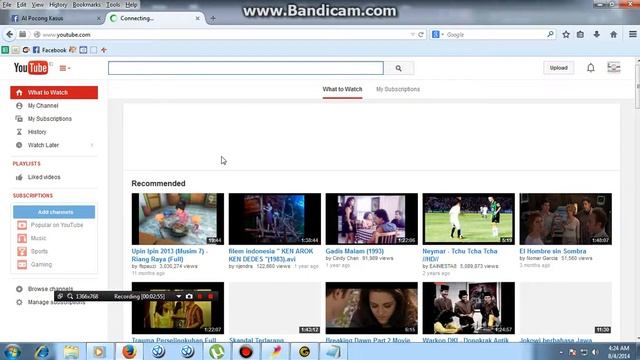The image size is (640, 360).
Task: Reload the page with the refresh icon
Action: click(x=421, y=35)
